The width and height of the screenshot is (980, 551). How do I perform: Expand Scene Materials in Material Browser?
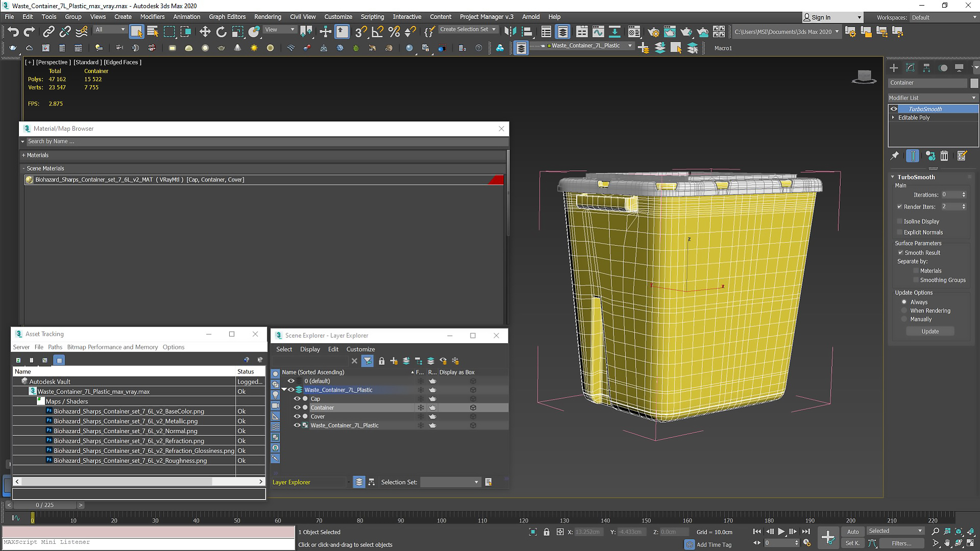click(x=23, y=167)
